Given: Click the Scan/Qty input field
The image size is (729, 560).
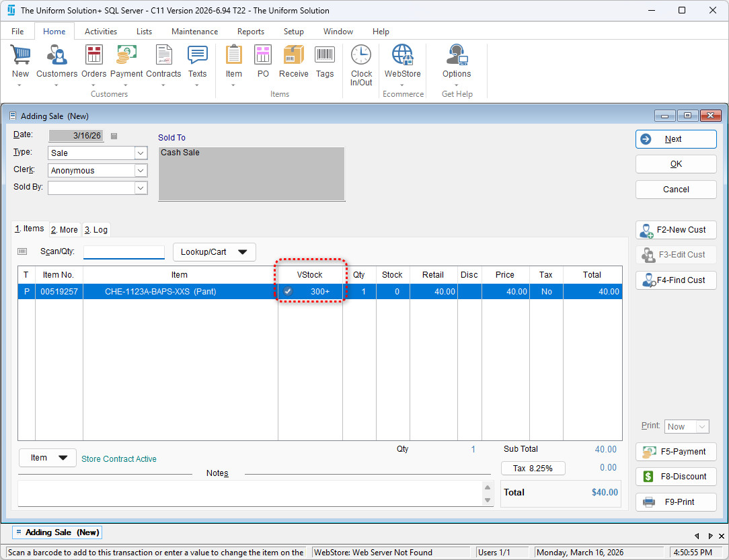Looking at the screenshot, I should (x=124, y=252).
